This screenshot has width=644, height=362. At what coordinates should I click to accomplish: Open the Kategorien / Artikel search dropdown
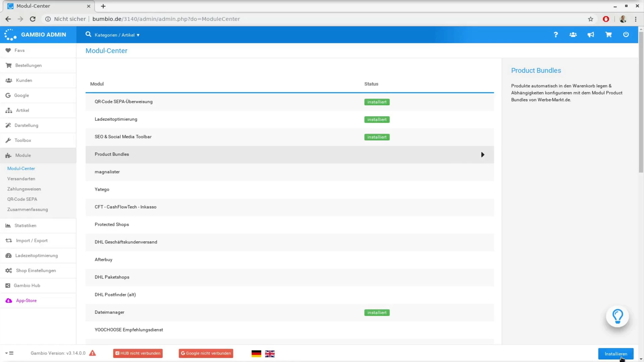pos(117,35)
